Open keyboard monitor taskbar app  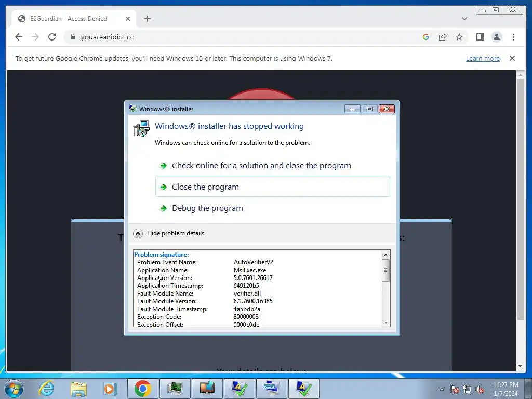click(x=271, y=389)
